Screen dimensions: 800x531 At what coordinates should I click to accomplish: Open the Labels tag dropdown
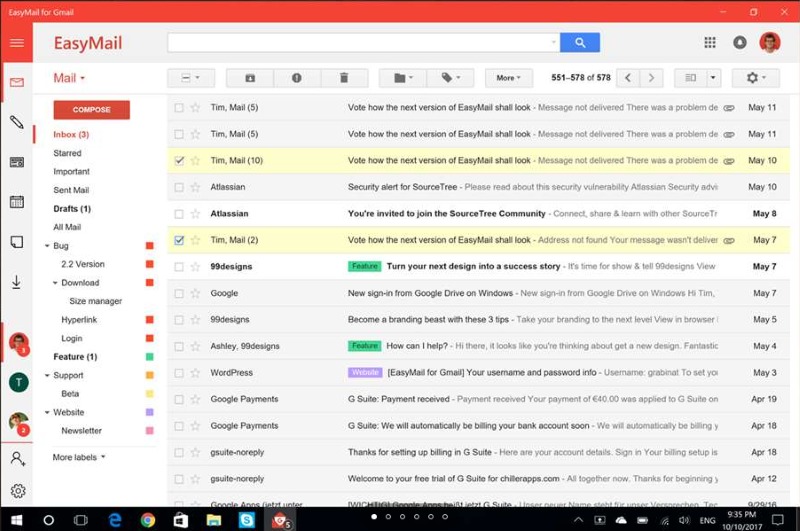(450, 78)
